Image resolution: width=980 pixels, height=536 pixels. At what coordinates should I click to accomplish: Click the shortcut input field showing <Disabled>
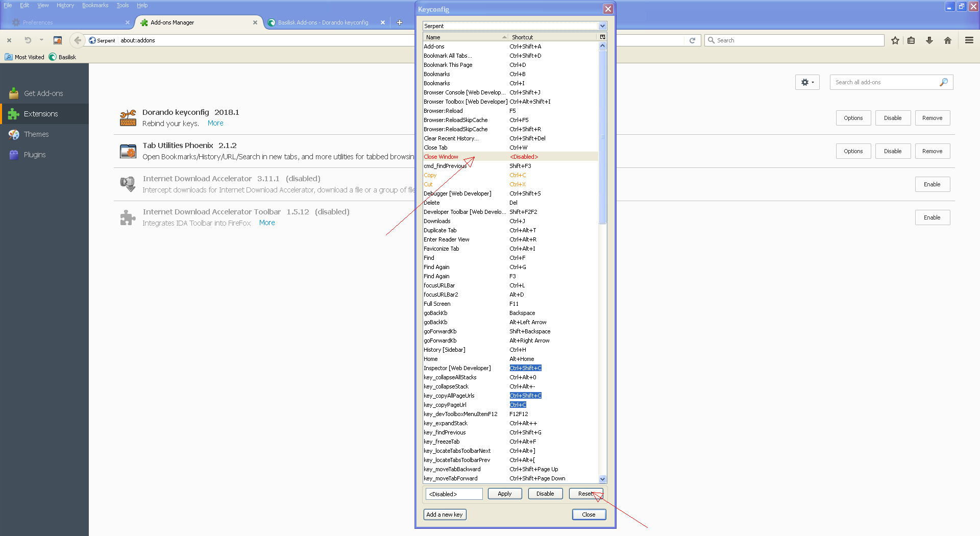454,494
